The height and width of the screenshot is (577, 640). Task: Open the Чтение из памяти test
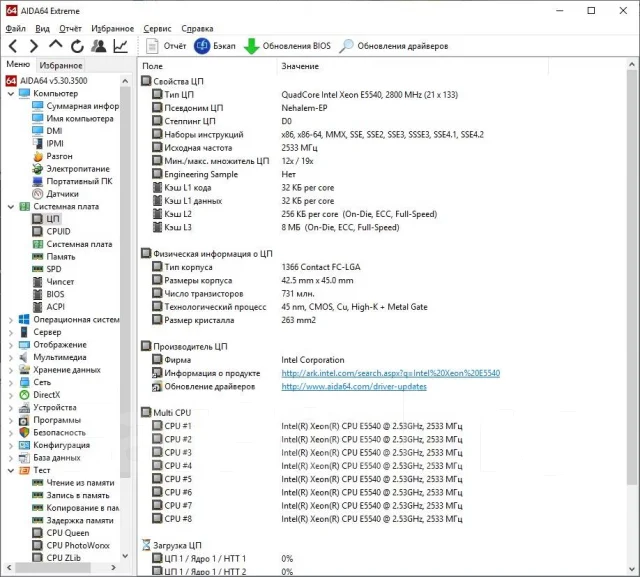[73, 483]
